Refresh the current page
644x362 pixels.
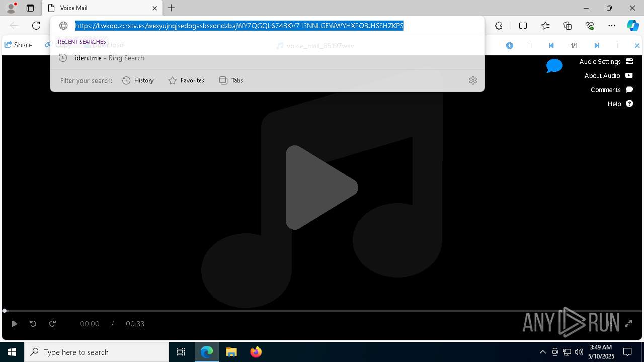tap(36, 26)
